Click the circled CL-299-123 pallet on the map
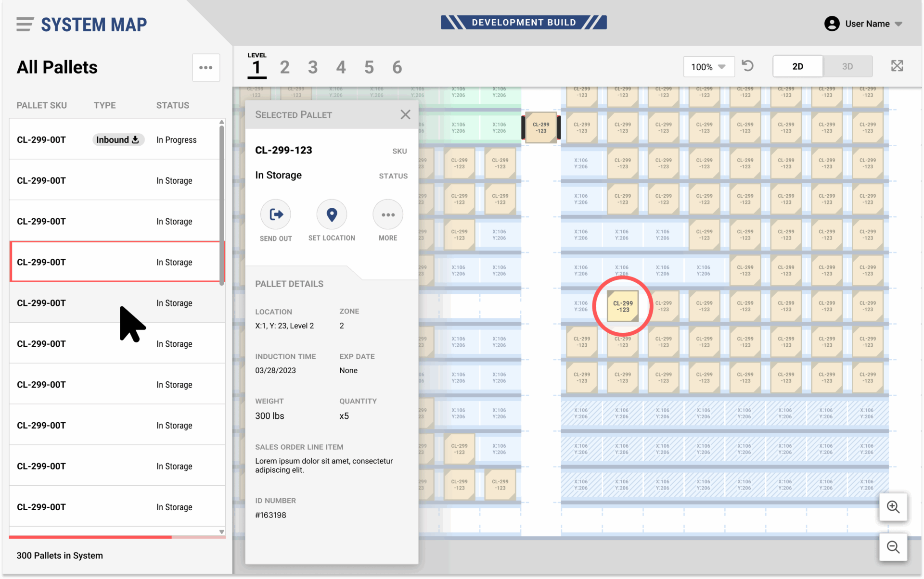Screen dimensions: 924x579 623,306
